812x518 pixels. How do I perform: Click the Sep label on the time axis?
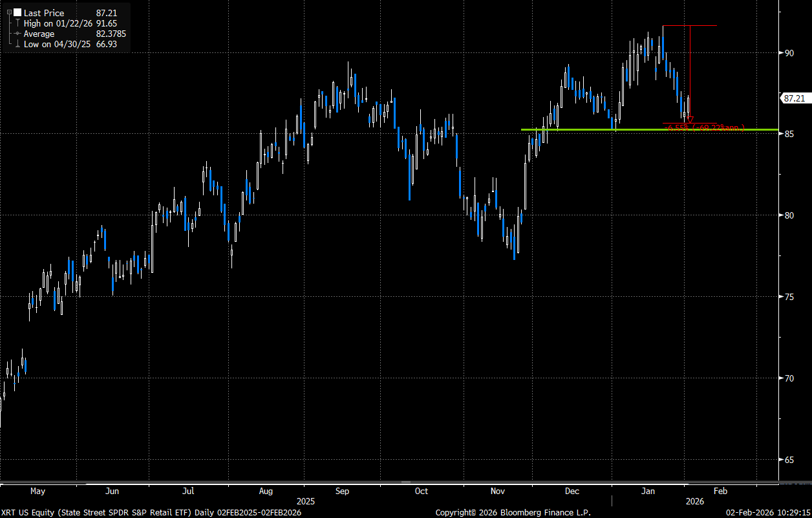pyautogui.click(x=342, y=491)
